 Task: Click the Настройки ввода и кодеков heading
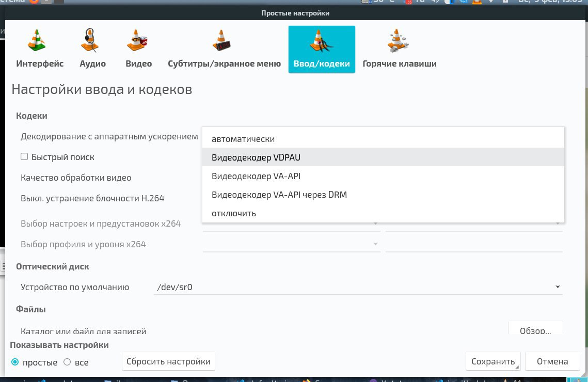pyautogui.click(x=102, y=90)
